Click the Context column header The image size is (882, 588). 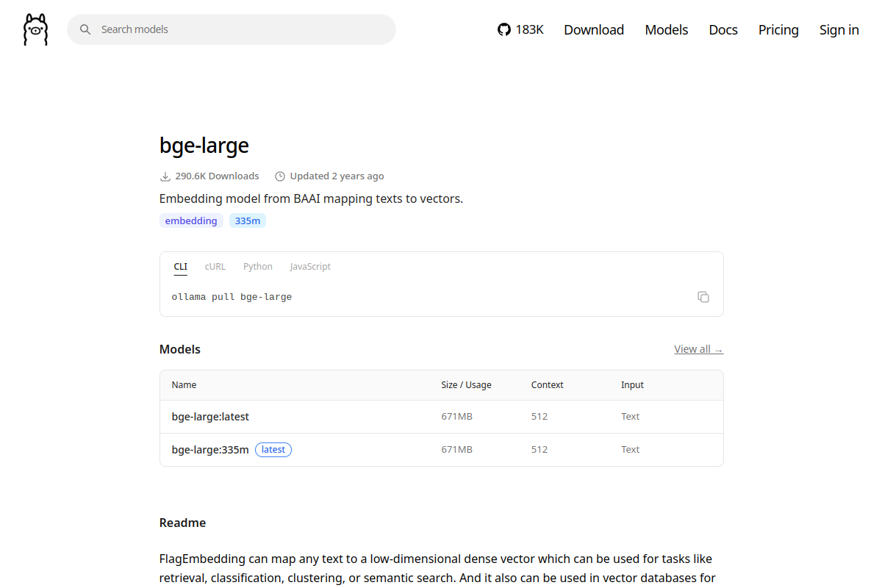coord(548,385)
